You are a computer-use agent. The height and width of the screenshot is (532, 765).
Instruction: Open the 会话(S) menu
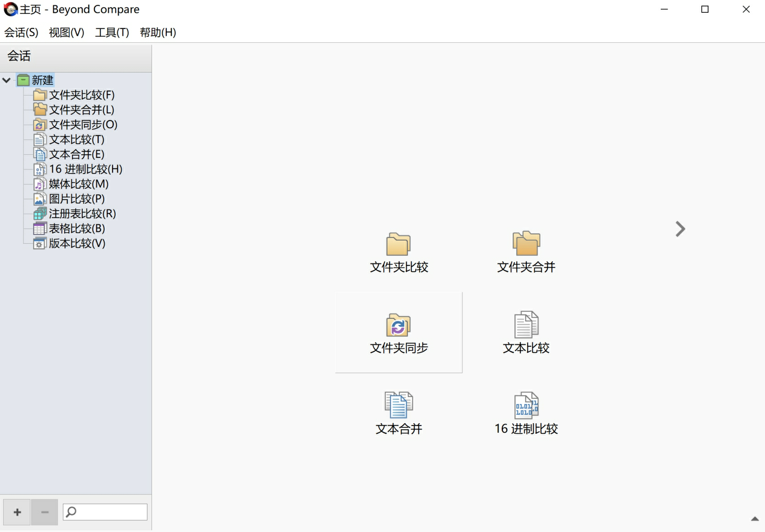[21, 33]
